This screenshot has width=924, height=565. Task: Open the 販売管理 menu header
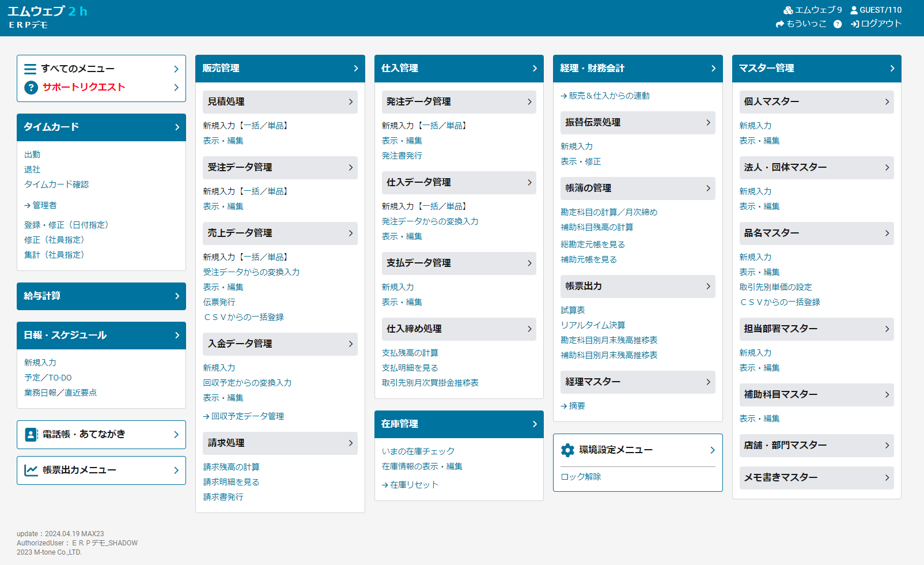point(280,69)
